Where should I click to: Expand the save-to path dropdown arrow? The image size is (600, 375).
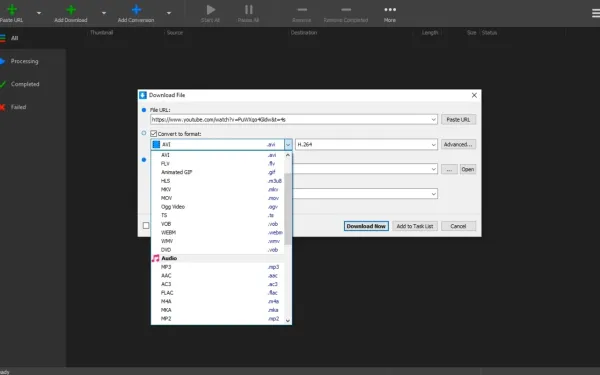click(x=434, y=169)
